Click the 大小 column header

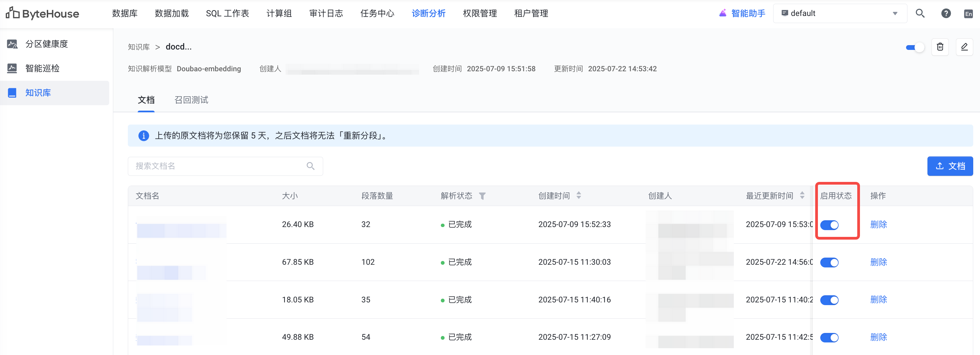click(290, 196)
